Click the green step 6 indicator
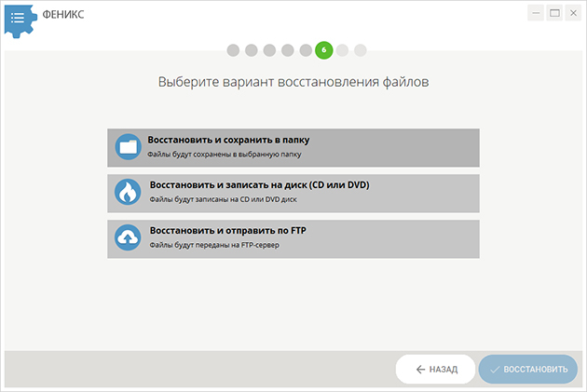Image resolution: width=587 pixels, height=392 pixels. pos(324,50)
